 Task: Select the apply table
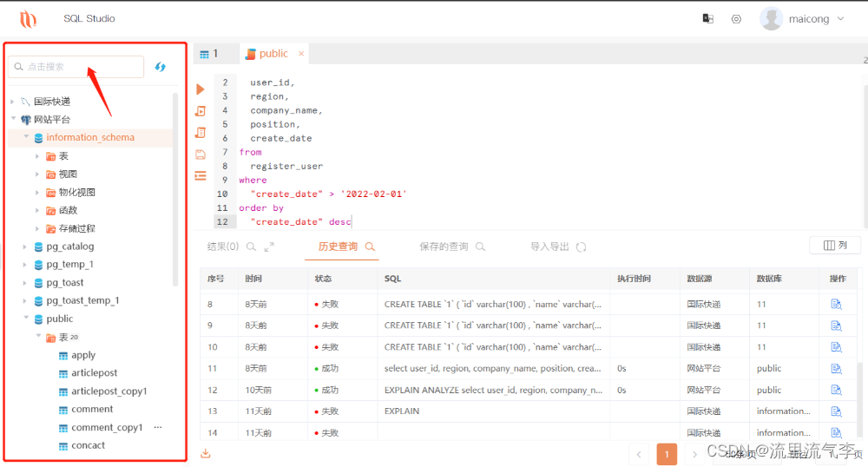(x=83, y=355)
